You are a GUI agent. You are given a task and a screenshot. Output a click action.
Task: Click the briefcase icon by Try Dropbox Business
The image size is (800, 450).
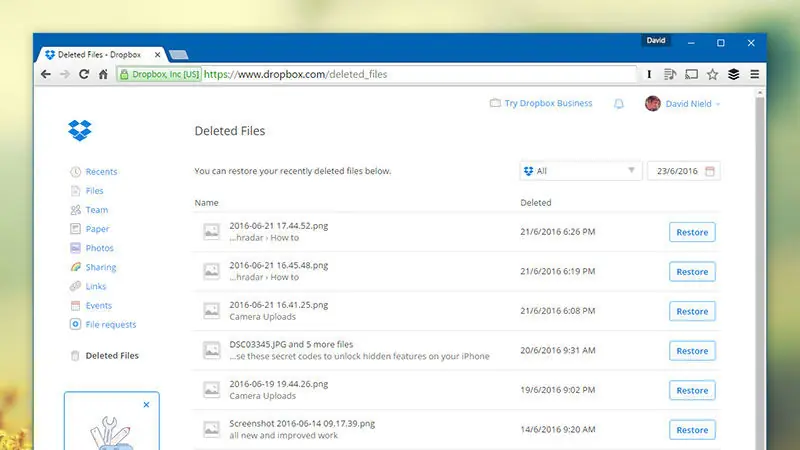[x=495, y=103]
